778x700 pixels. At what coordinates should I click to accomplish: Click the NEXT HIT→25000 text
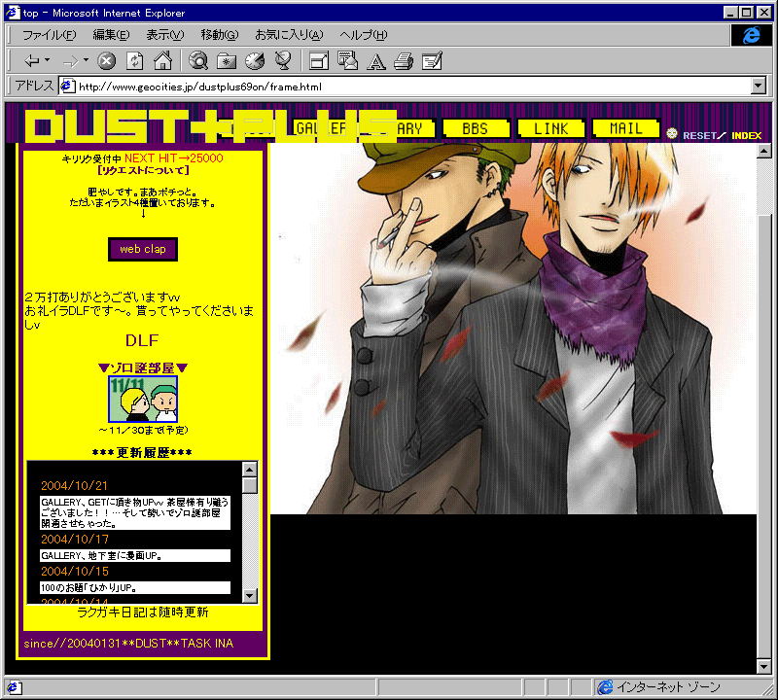click(174, 158)
